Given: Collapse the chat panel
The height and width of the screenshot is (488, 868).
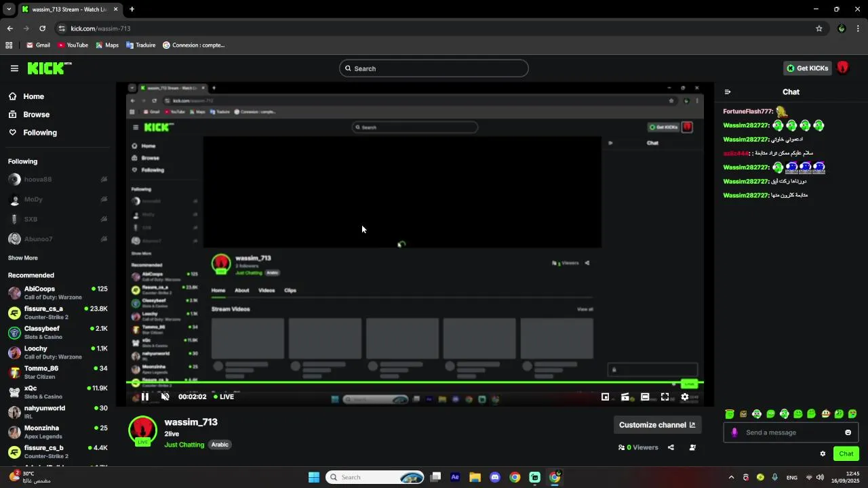Looking at the screenshot, I should [728, 92].
